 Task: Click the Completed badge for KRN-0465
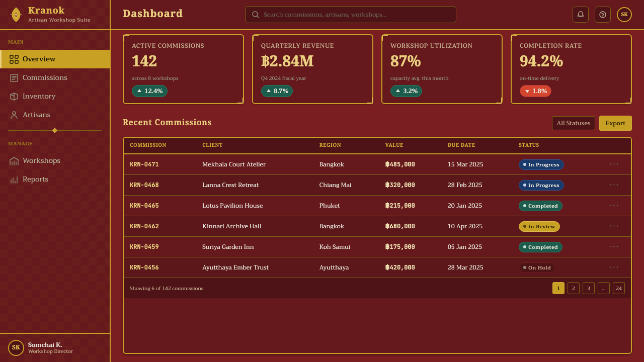(x=540, y=206)
